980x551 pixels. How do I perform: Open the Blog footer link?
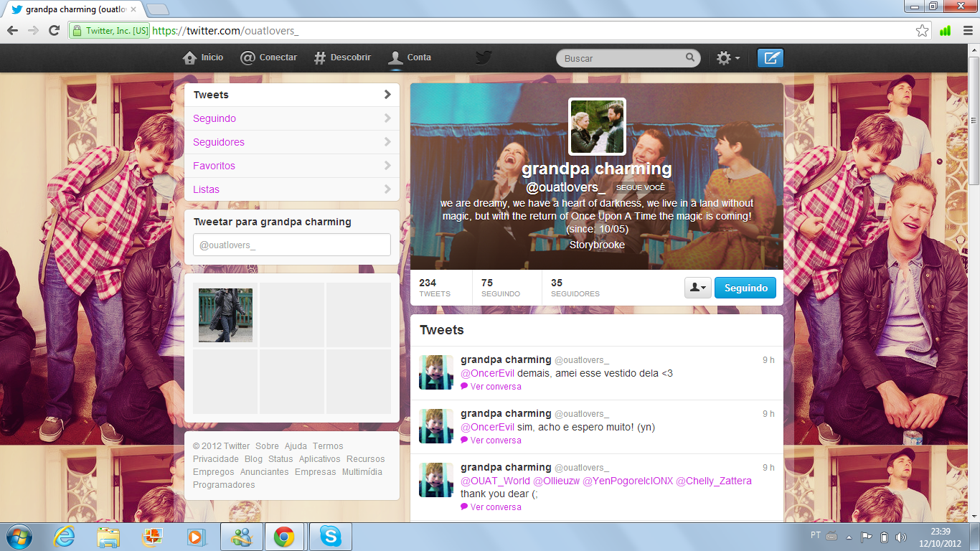[x=253, y=459]
